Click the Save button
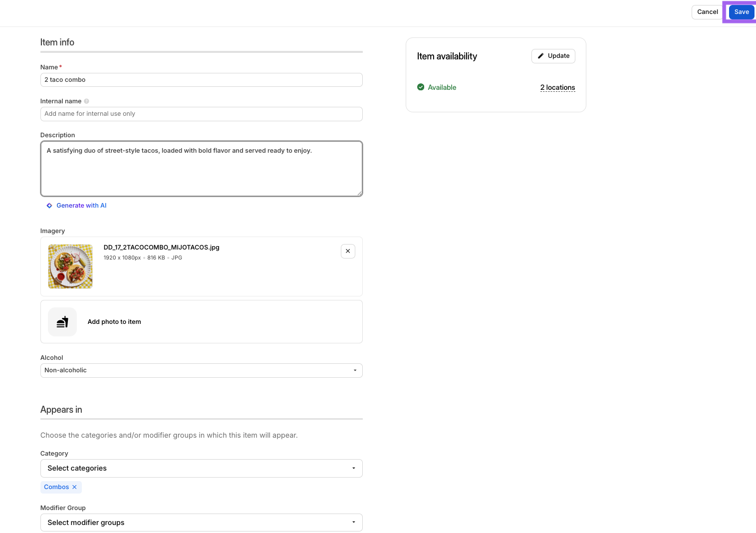 741,12
